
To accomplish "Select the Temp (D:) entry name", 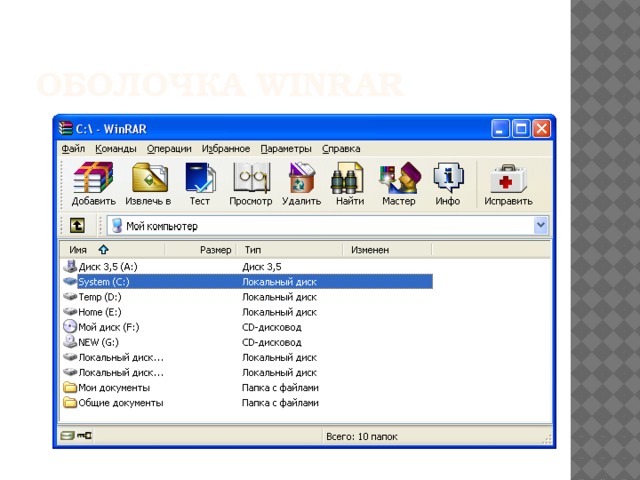I will click(x=100, y=297).
